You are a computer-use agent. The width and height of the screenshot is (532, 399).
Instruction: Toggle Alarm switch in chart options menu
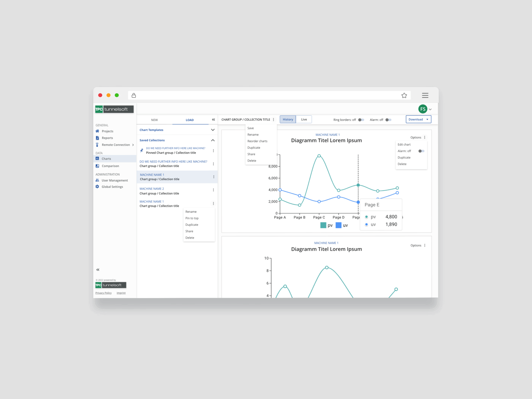pyautogui.click(x=421, y=151)
